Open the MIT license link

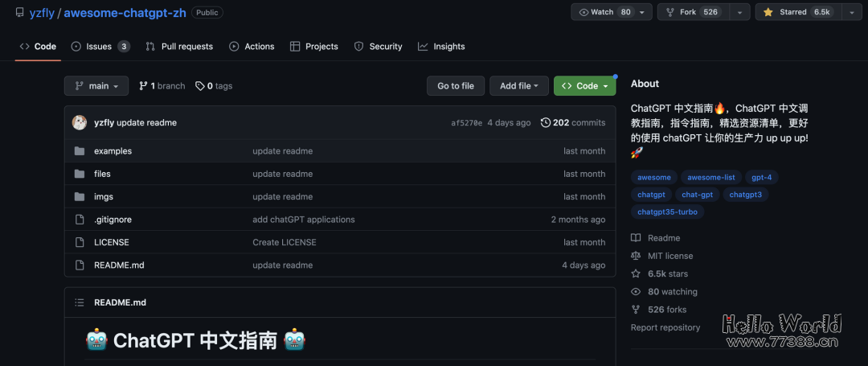pyautogui.click(x=662, y=256)
